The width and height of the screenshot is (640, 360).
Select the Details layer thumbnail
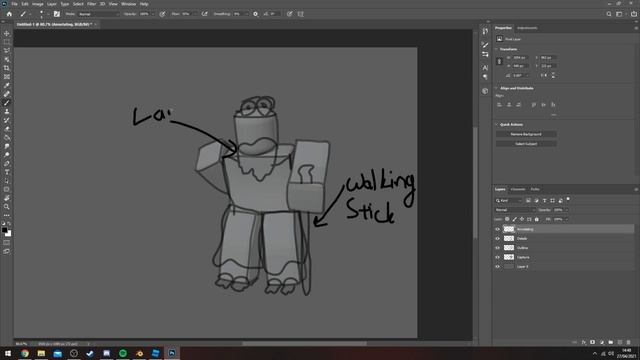point(509,238)
